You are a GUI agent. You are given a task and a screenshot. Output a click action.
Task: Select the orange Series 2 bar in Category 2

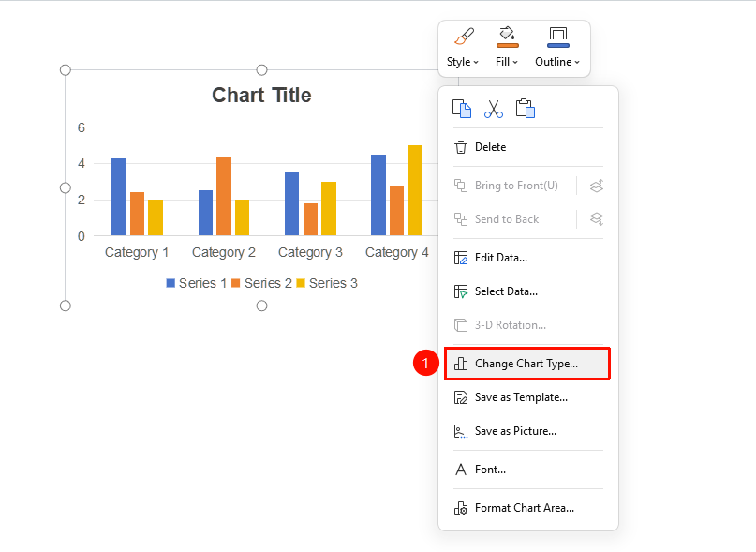tap(224, 196)
